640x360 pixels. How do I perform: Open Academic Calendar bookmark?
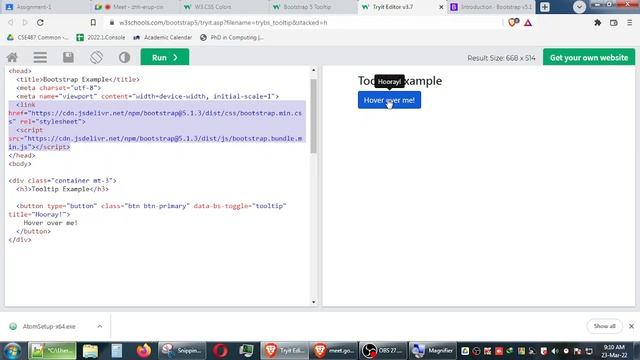click(x=162, y=38)
